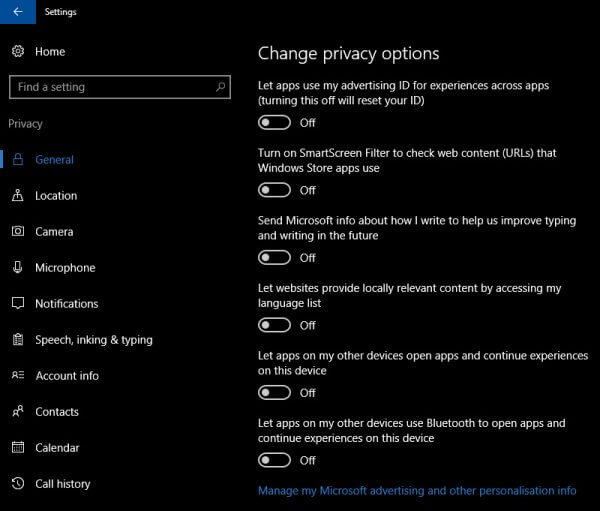The height and width of the screenshot is (511, 600).
Task: Toggle the advertising ID switch
Action: (274, 122)
